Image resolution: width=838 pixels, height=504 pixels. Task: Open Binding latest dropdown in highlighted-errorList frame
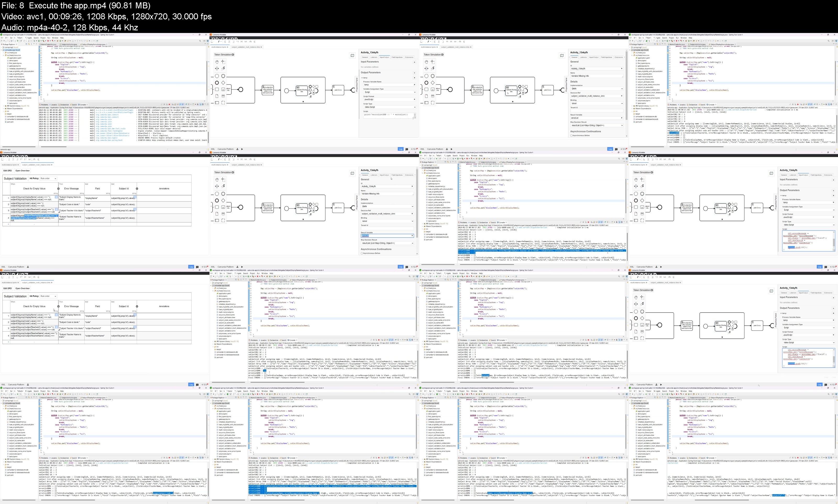pyautogui.click(x=387, y=221)
